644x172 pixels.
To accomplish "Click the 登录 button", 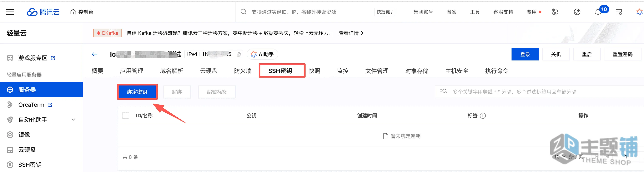I will tap(525, 54).
